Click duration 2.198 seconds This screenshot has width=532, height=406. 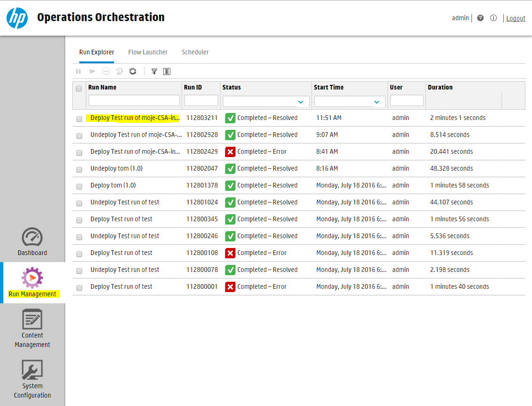point(449,270)
